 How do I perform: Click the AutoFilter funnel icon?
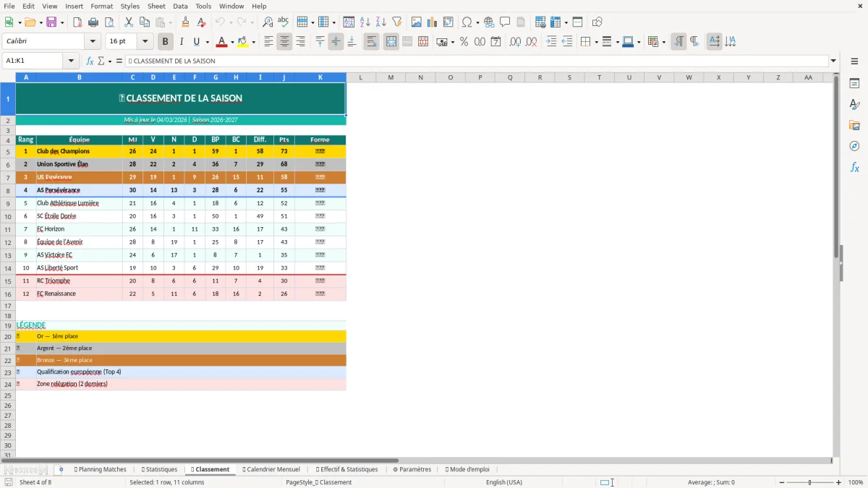pos(396,22)
